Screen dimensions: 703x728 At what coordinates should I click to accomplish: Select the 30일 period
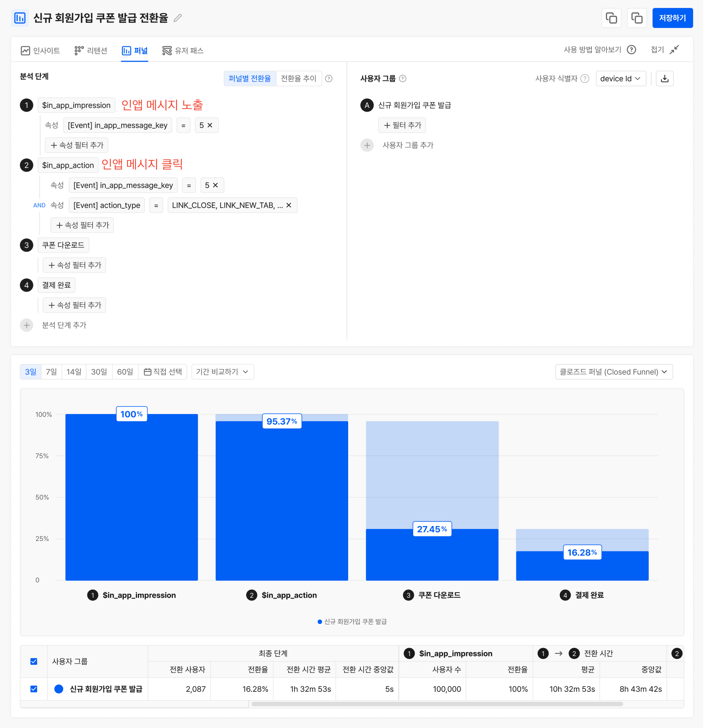[x=99, y=372]
